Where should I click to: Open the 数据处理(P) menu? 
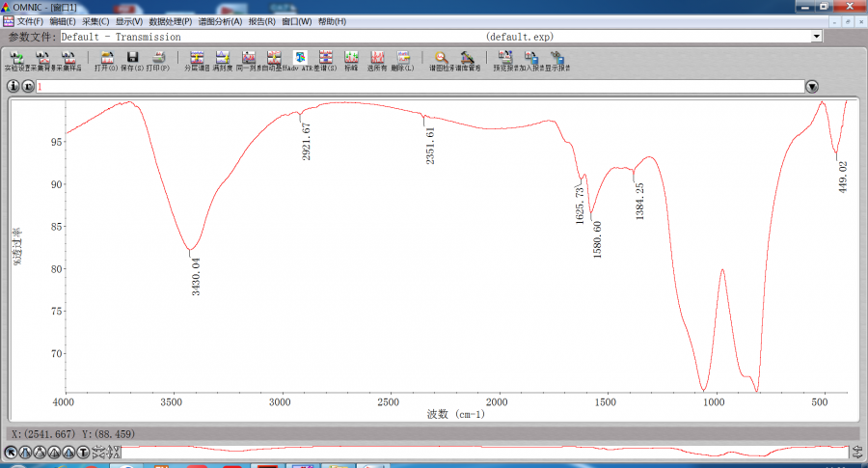[x=170, y=21]
